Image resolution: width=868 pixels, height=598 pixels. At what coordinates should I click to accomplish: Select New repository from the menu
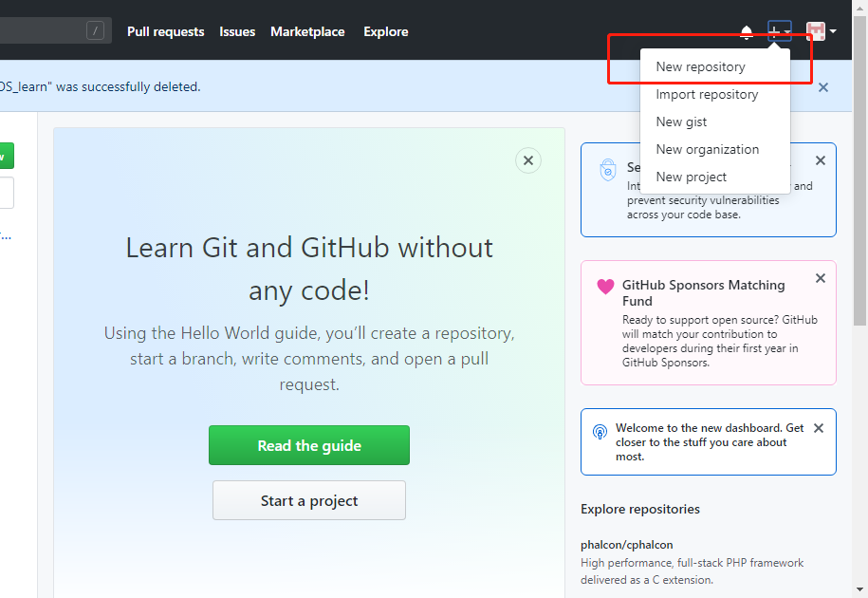[699, 66]
